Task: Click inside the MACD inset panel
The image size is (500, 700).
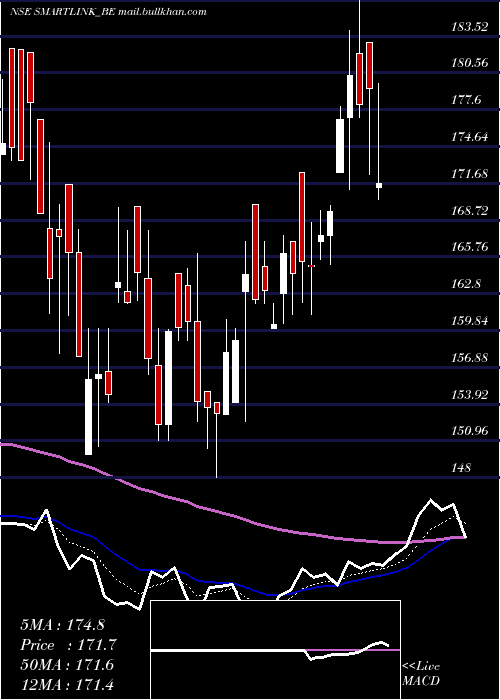Action: (275, 650)
